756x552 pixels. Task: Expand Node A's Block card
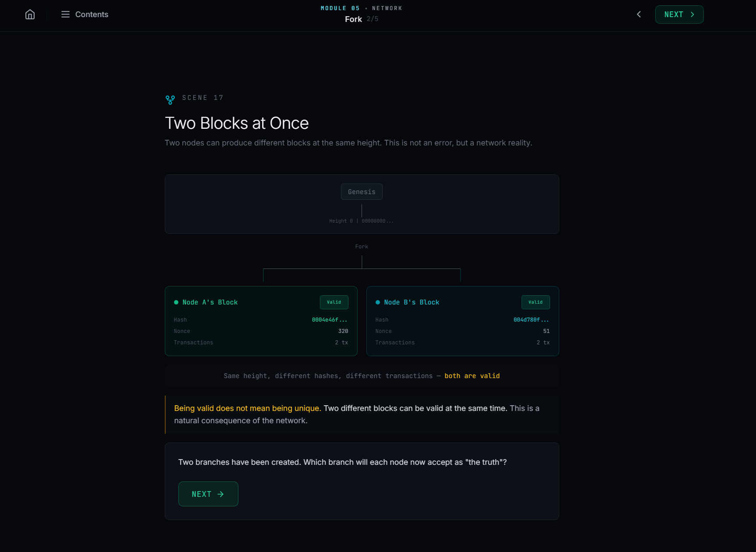click(261, 321)
